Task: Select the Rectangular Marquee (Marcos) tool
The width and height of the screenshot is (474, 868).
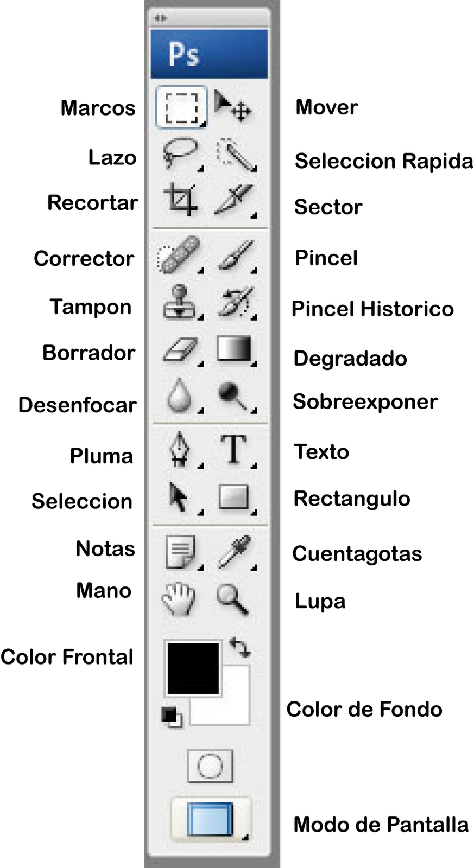Action: (181, 107)
